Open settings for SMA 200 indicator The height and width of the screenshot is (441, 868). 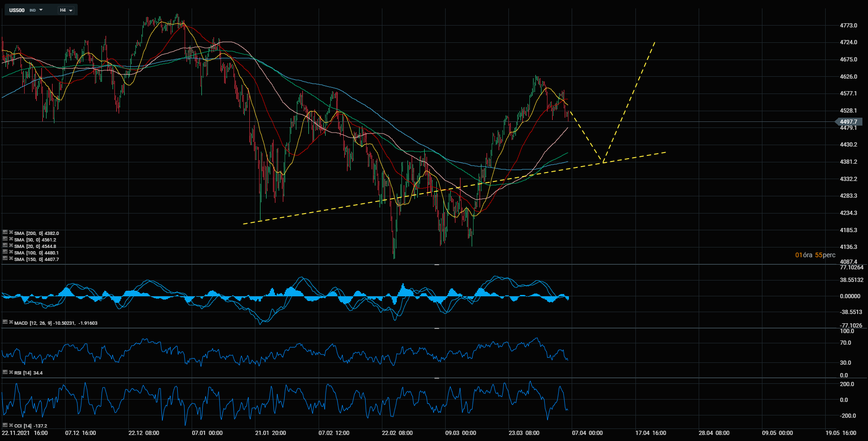(5, 232)
